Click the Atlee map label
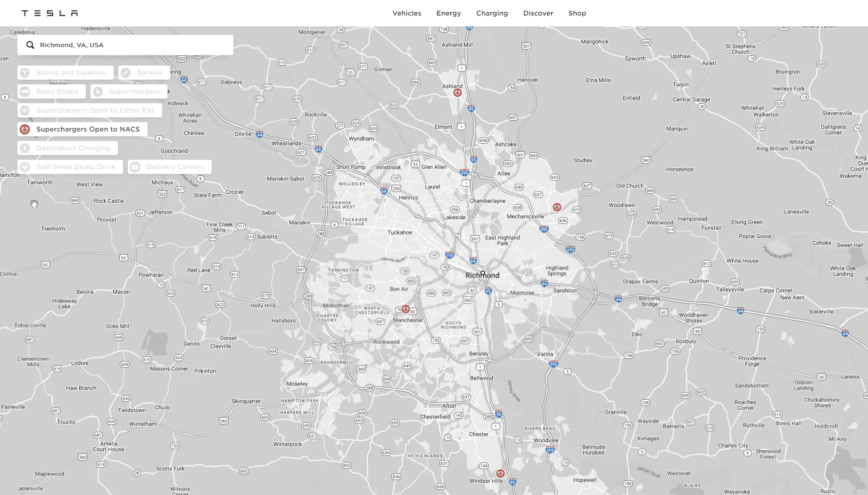 tap(504, 173)
